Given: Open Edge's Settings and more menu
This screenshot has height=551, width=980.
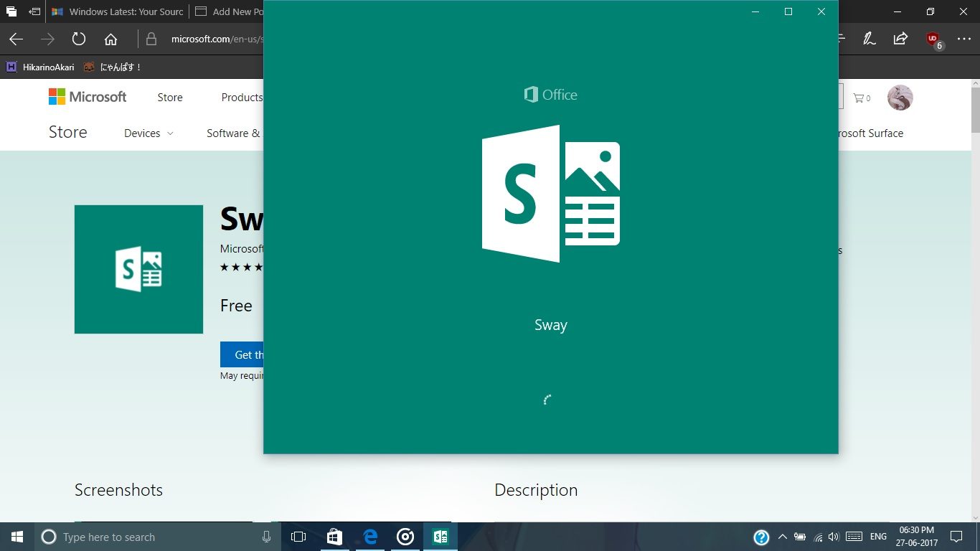Looking at the screenshot, I should (x=963, y=39).
